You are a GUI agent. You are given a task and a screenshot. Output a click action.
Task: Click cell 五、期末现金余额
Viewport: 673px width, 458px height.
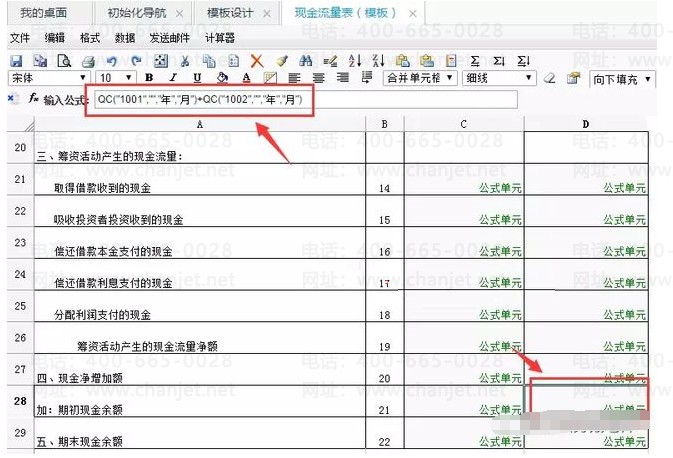coord(200,433)
